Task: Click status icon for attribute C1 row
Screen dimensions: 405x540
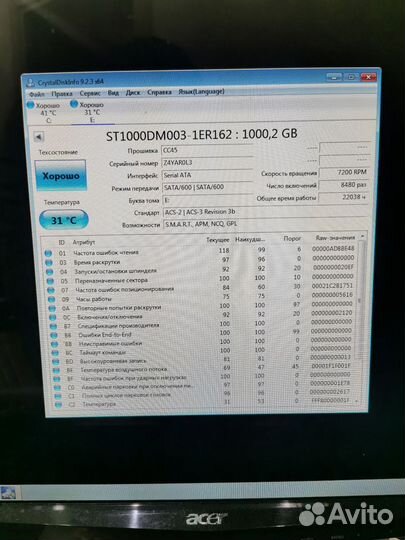Action: click(58, 396)
